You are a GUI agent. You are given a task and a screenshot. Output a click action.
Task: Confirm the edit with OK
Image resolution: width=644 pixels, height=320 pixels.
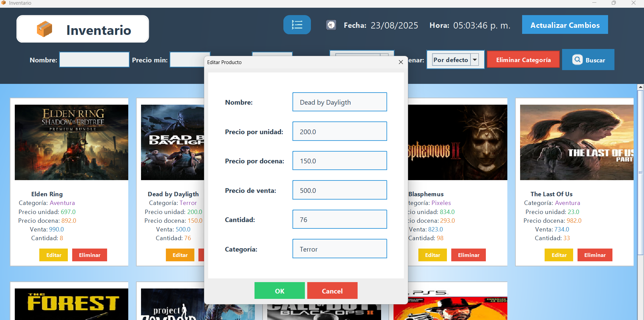[279, 291]
